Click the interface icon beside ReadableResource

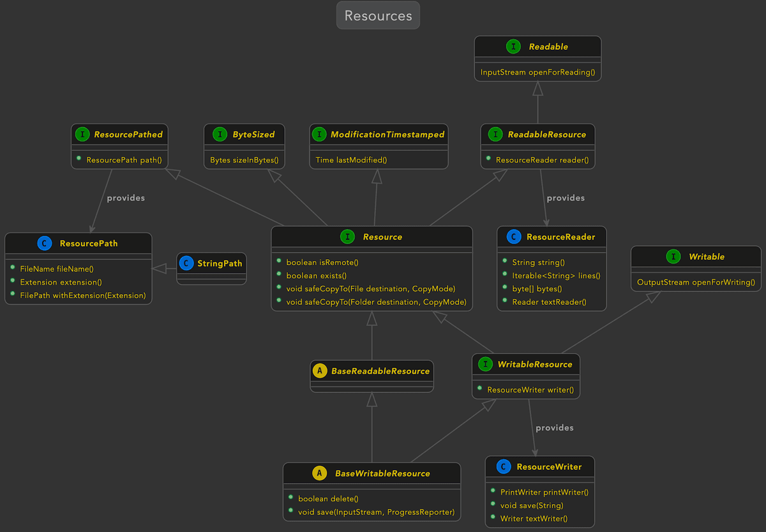pos(495,135)
